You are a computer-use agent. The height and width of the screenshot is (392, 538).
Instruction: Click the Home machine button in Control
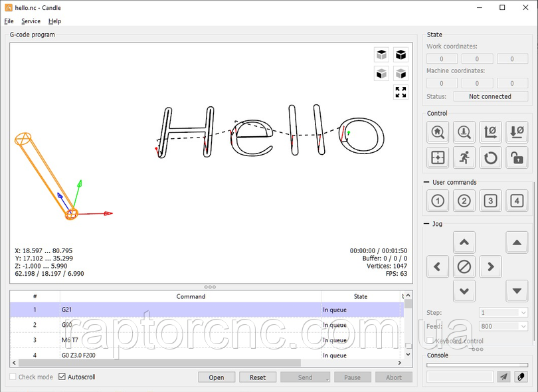438,132
